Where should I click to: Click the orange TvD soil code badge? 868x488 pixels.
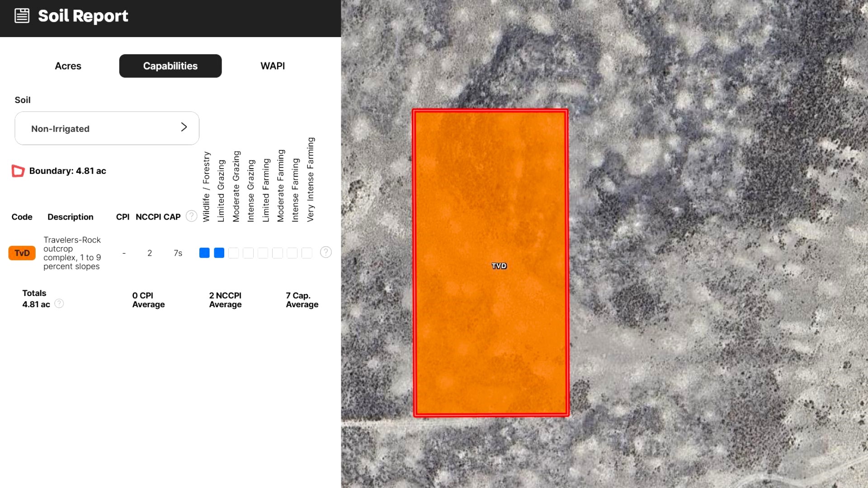(x=22, y=253)
